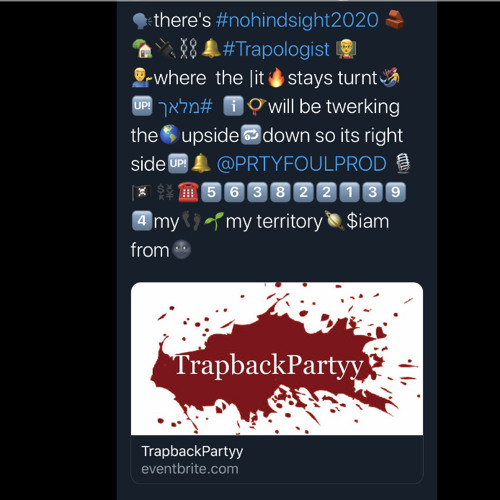
Task: Click the eventbrite.com domain link
Action: (190, 469)
